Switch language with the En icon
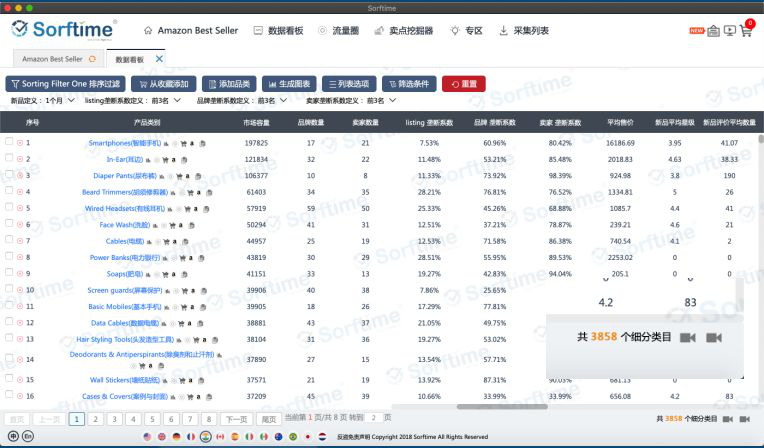764x448 pixels. pos(28,436)
